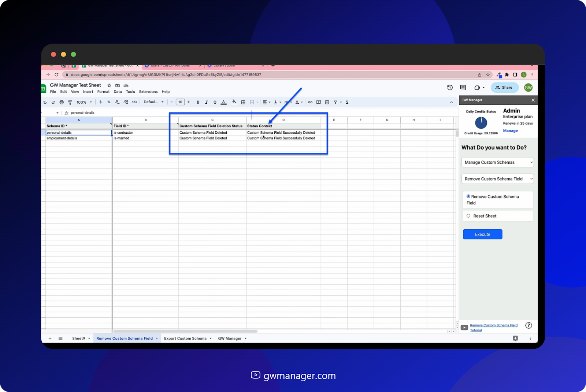Screen dimensions: 586x392
Task: Select the Paint format tool
Action: (x=70, y=103)
